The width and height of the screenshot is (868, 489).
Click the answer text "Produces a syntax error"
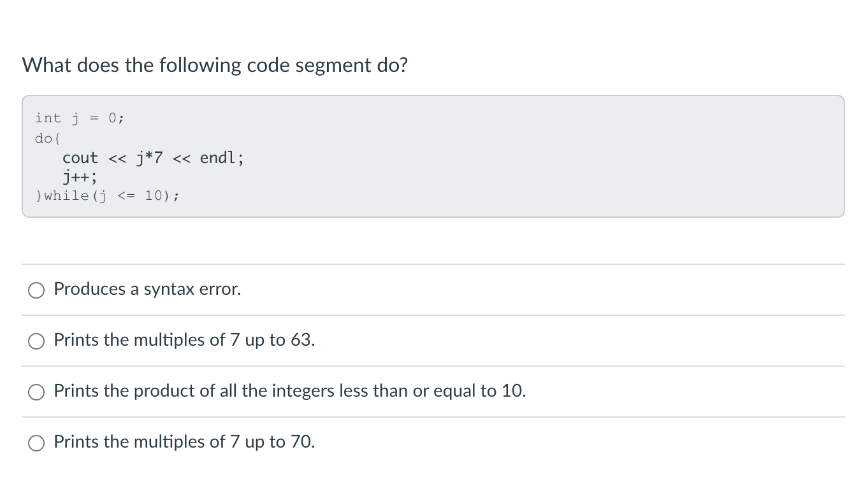point(147,289)
